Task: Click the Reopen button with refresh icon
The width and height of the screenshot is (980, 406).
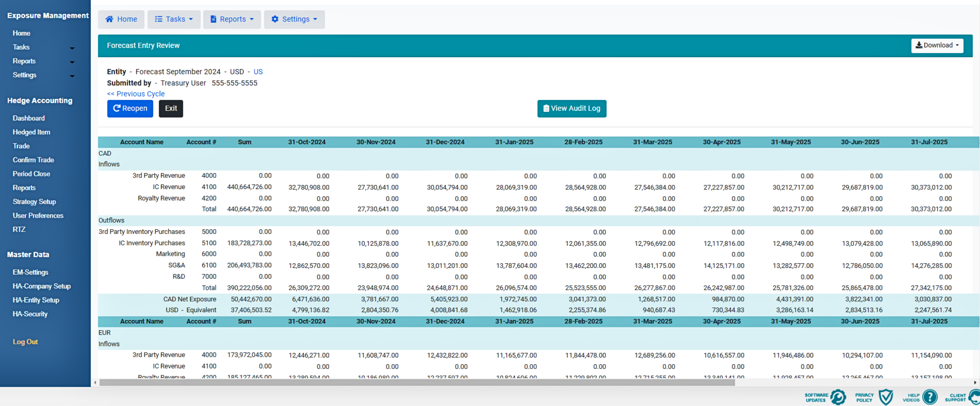Action: (x=130, y=108)
